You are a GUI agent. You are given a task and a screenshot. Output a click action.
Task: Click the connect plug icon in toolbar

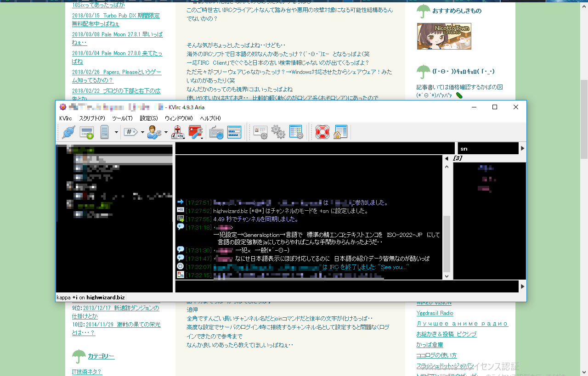coord(68,132)
